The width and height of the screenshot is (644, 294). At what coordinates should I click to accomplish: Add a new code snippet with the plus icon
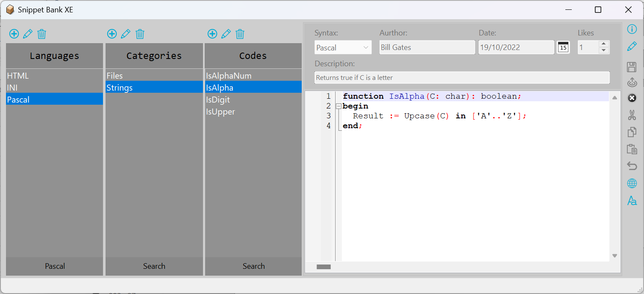pyautogui.click(x=212, y=34)
